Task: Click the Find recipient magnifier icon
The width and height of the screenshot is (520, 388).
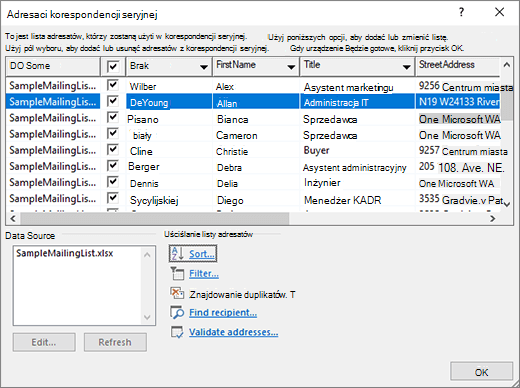Action: [x=177, y=312]
